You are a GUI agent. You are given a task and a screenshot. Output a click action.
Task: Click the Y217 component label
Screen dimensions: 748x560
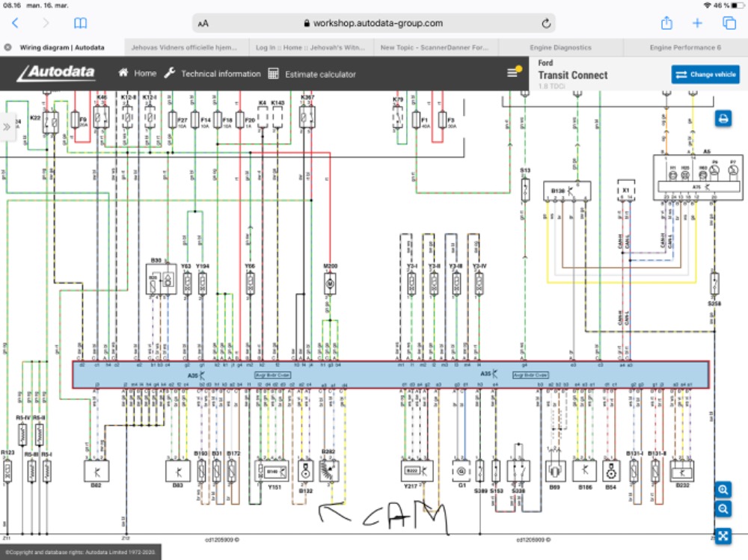pyautogui.click(x=410, y=486)
